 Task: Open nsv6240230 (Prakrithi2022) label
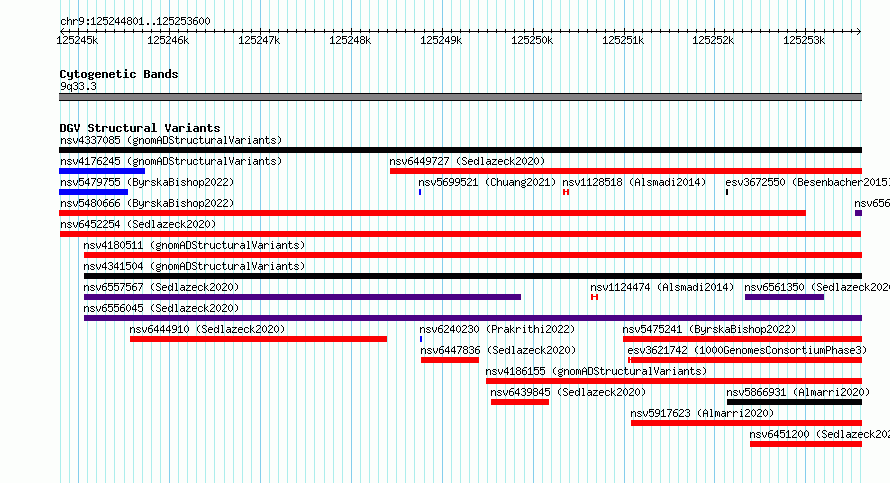(x=497, y=329)
